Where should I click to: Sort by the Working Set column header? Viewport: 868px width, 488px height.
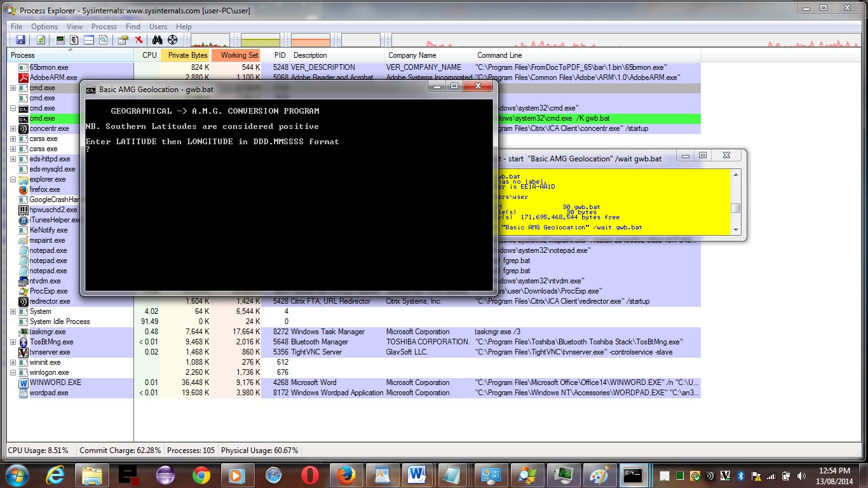(239, 55)
